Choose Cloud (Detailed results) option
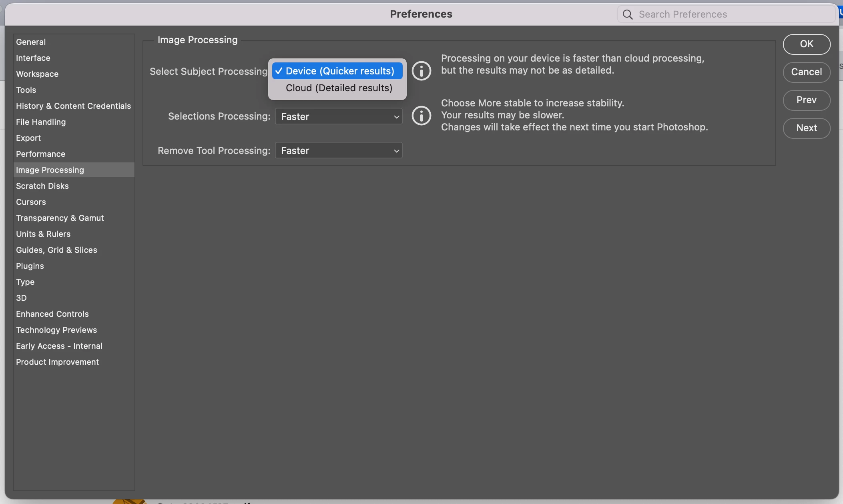Viewport: 843px width, 504px height. (339, 88)
